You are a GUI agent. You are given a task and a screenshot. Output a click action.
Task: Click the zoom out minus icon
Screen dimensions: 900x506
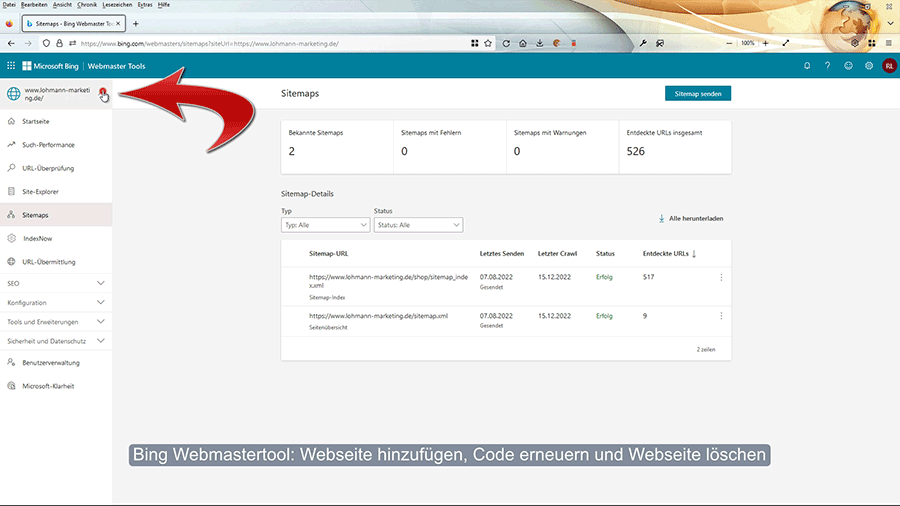click(x=729, y=44)
